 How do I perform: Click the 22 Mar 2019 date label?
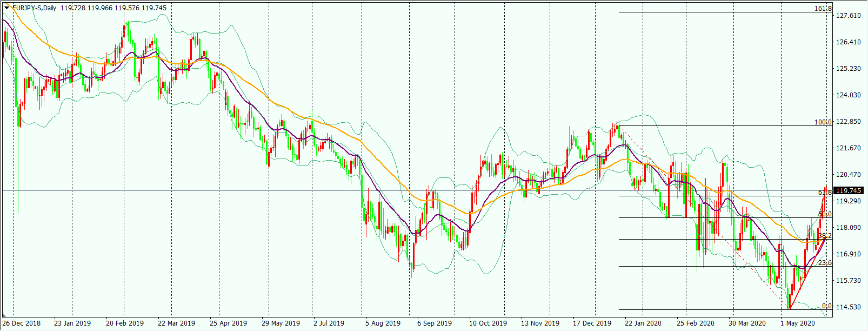point(176,323)
